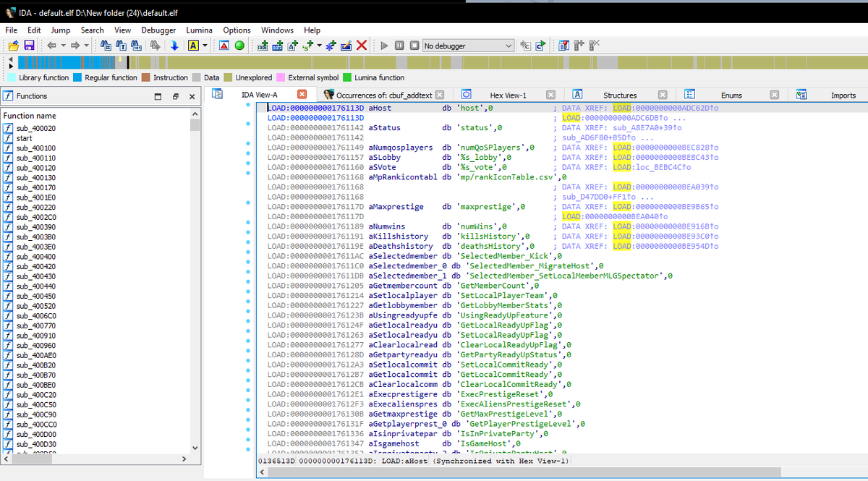The width and height of the screenshot is (868, 481).
Task: Close the Structures tab
Action: click(663, 95)
